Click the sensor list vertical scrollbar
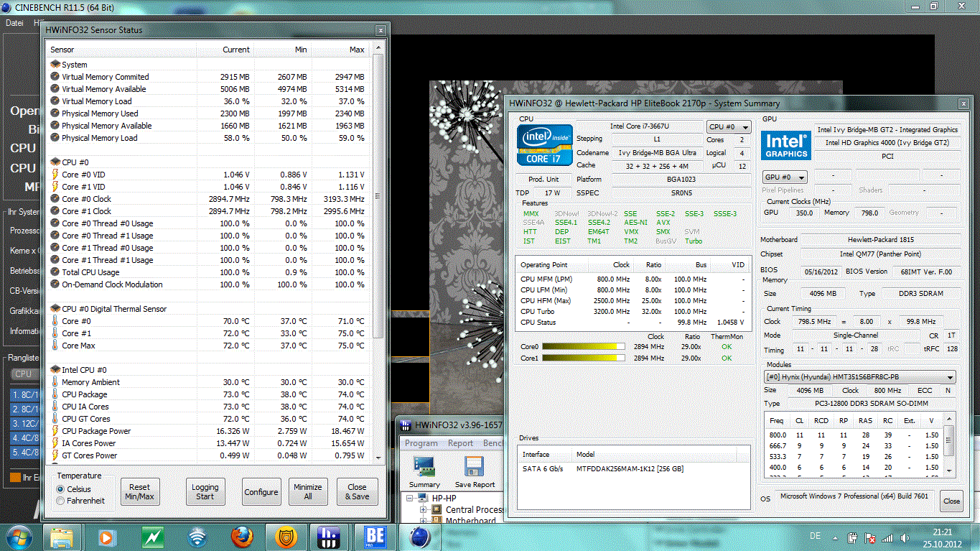This screenshot has width=980, height=551. tap(378, 198)
